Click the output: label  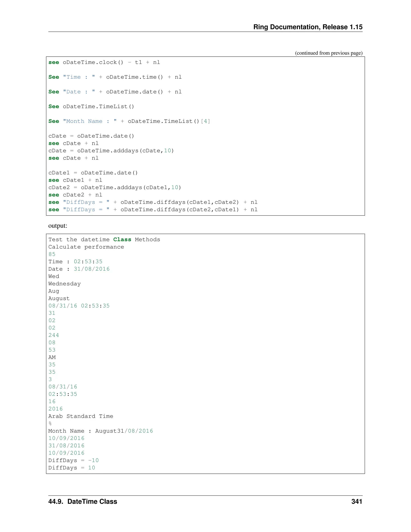click(x=58, y=226)
